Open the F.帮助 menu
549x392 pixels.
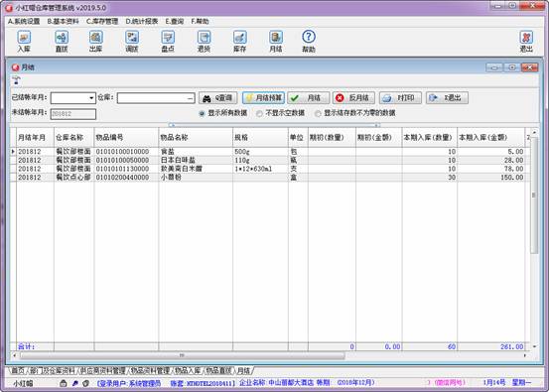(200, 22)
